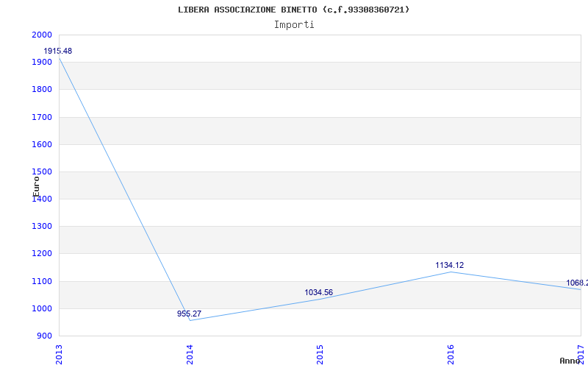Click y-axis value 1800

pyautogui.click(x=43, y=90)
